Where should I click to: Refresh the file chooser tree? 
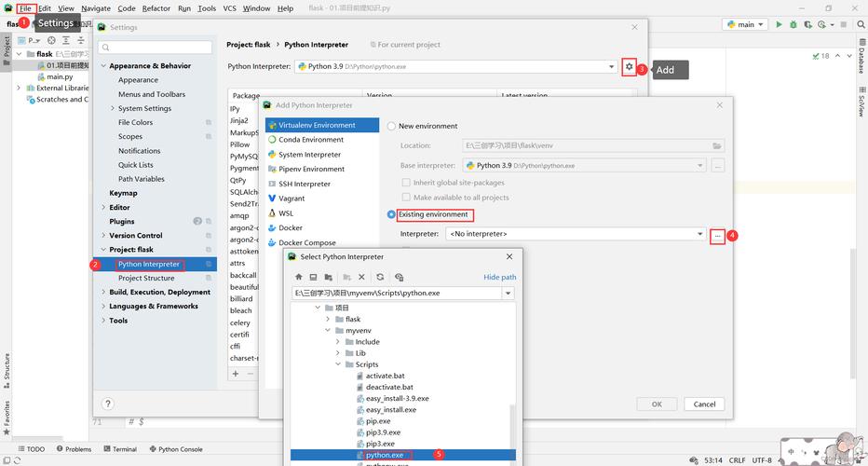click(x=380, y=277)
